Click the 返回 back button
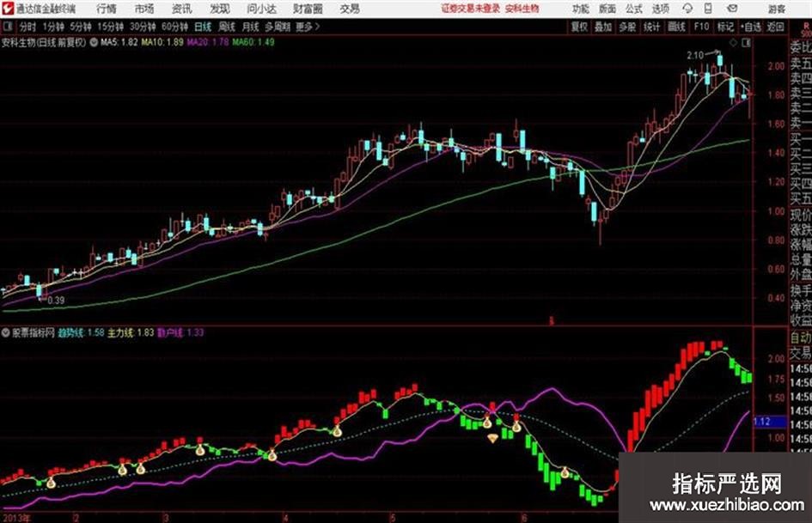812x523 pixels. pos(775,27)
